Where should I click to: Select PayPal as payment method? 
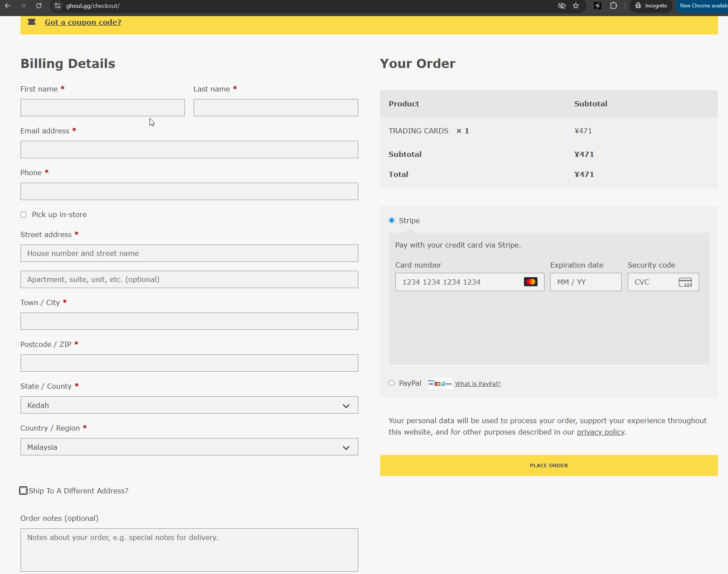pos(391,383)
